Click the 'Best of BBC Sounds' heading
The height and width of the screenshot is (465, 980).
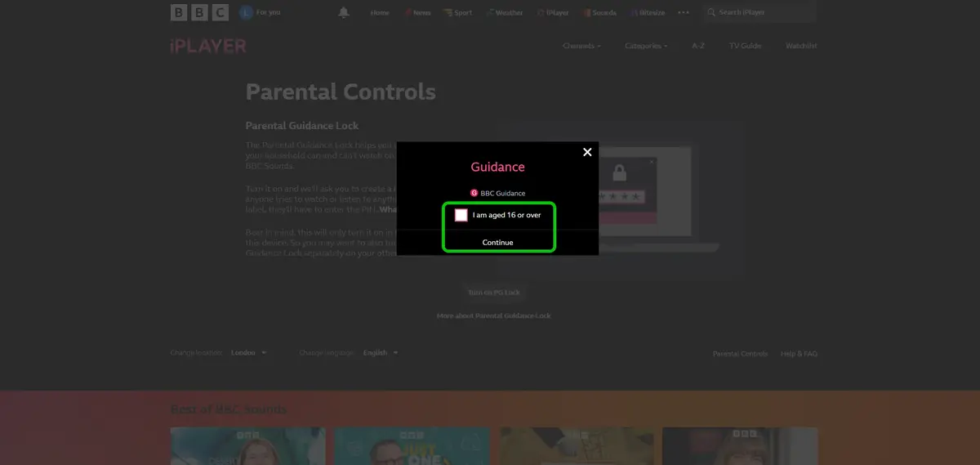tap(229, 409)
